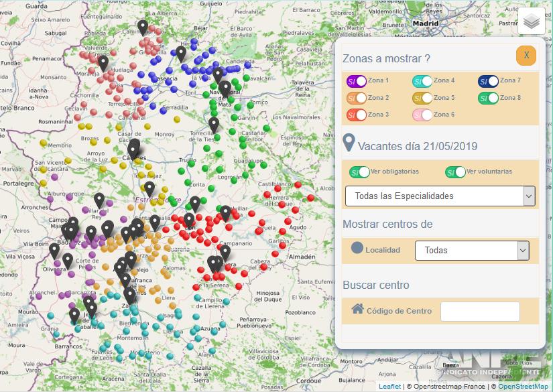Image resolution: width=553 pixels, height=392 pixels.
Task: Click the gray circle icon beside Localidad
Action: click(357, 248)
